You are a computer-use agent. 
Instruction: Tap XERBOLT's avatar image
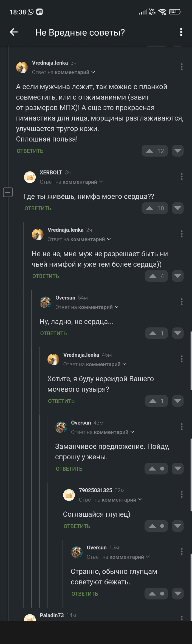click(x=30, y=177)
